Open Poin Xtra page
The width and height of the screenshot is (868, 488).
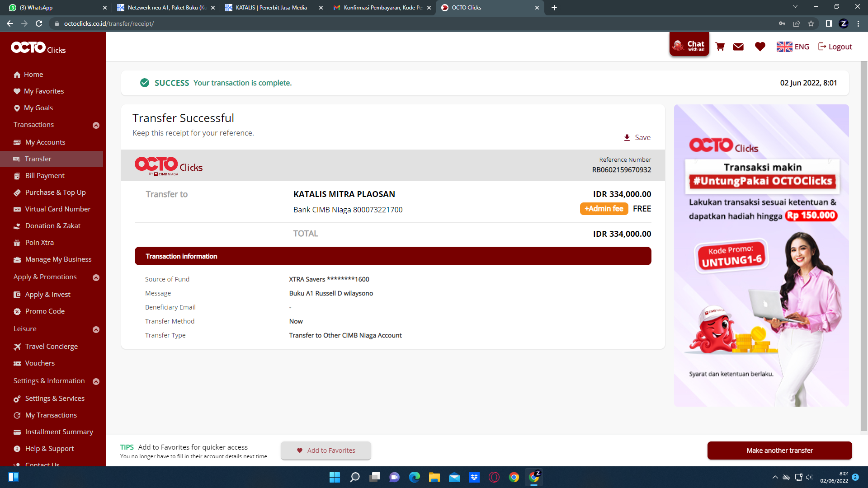pyautogui.click(x=34, y=242)
